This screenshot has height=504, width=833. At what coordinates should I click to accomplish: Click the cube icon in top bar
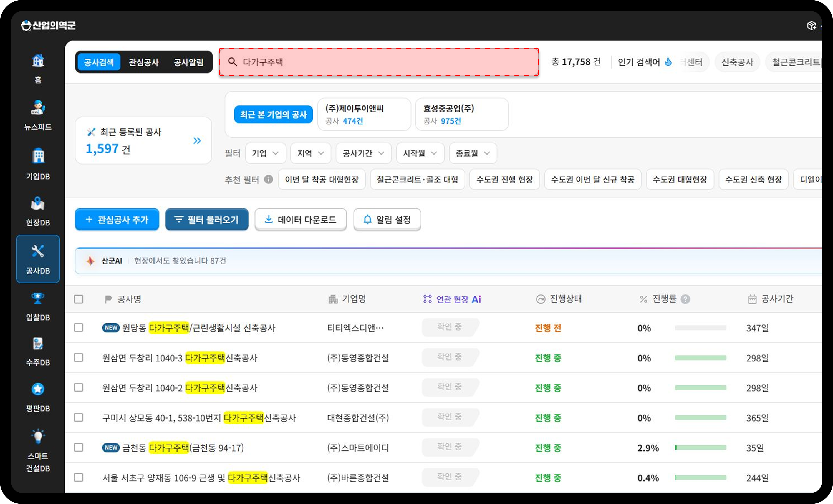[811, 25]
